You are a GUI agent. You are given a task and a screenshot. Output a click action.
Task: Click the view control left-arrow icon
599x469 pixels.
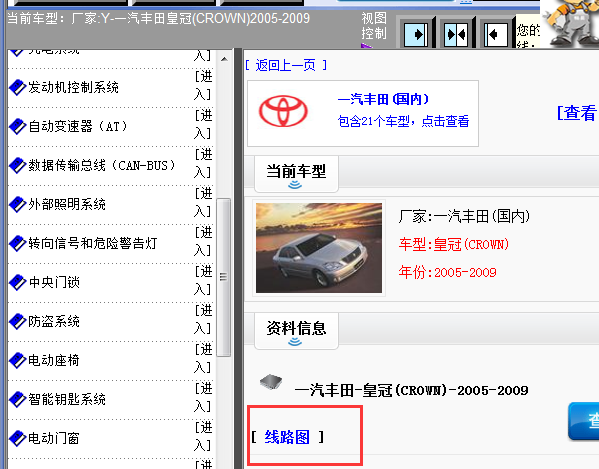(x=496, y=34)
